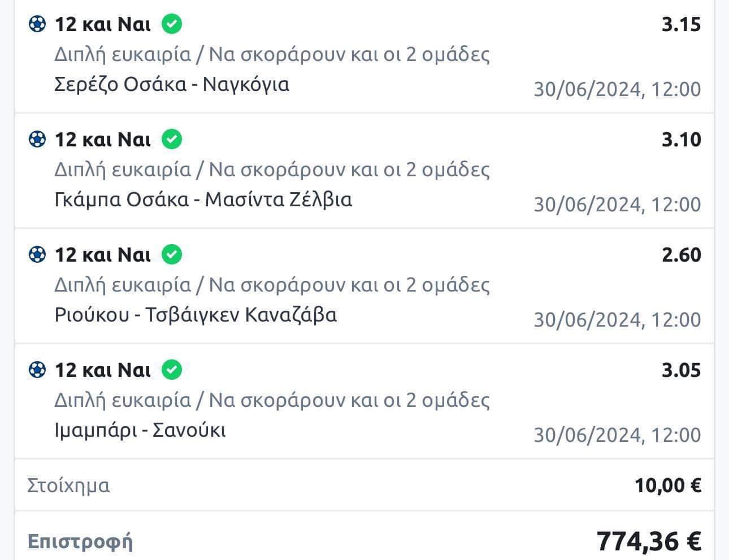Open the Σερέζο Οσάκα - Ναγκόγια match
This screenshot has width=729, height=560.
pyautogui.click(x=172, y=84)
